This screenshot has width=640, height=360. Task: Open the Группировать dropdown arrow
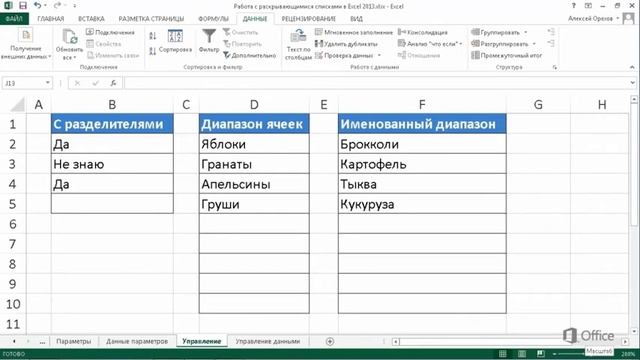(526, 32)
